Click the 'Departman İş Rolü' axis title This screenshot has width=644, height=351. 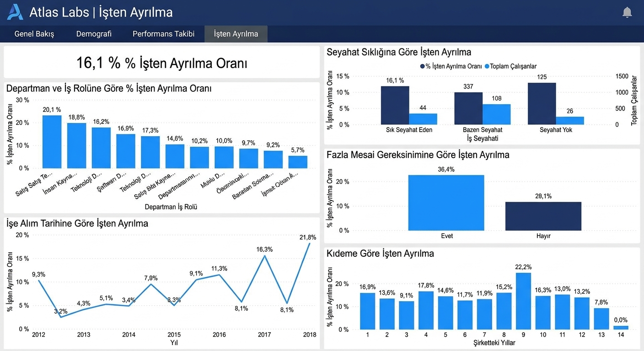[x=171, y=207]
